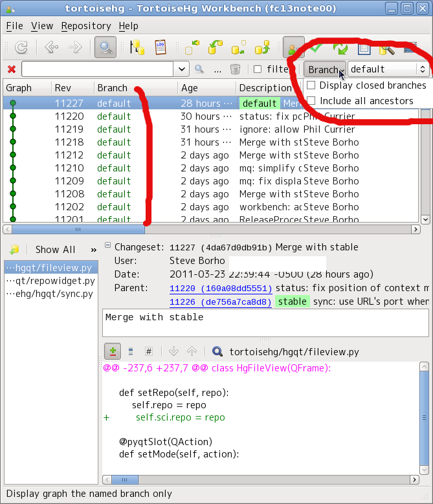Push outgoing changes icon
This screenshot has width=433, height=504.
262,48
